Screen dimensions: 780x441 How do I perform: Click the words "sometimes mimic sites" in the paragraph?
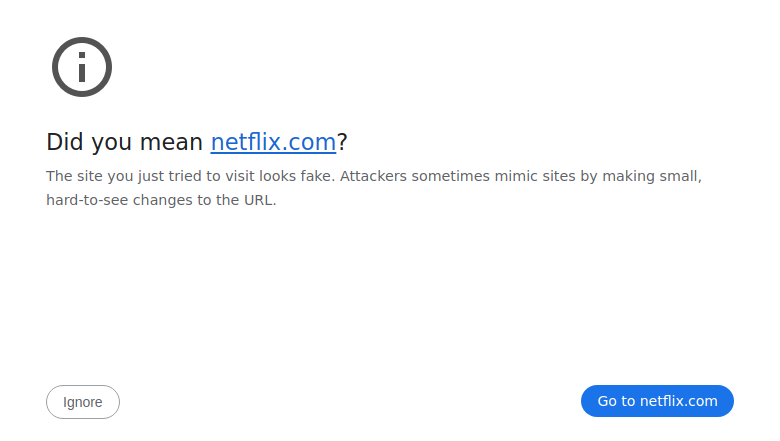pyautogui.click(x=494, y=176)
